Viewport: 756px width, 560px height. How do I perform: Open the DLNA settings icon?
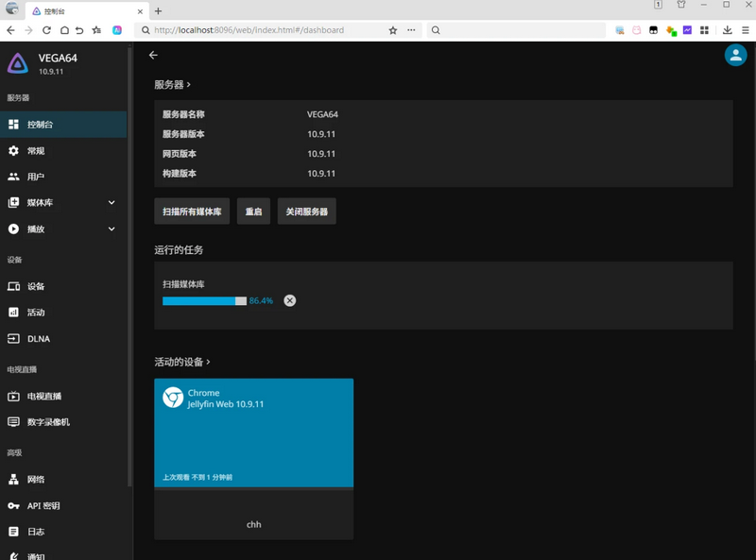pyautogui.click(x=13, y=339)
